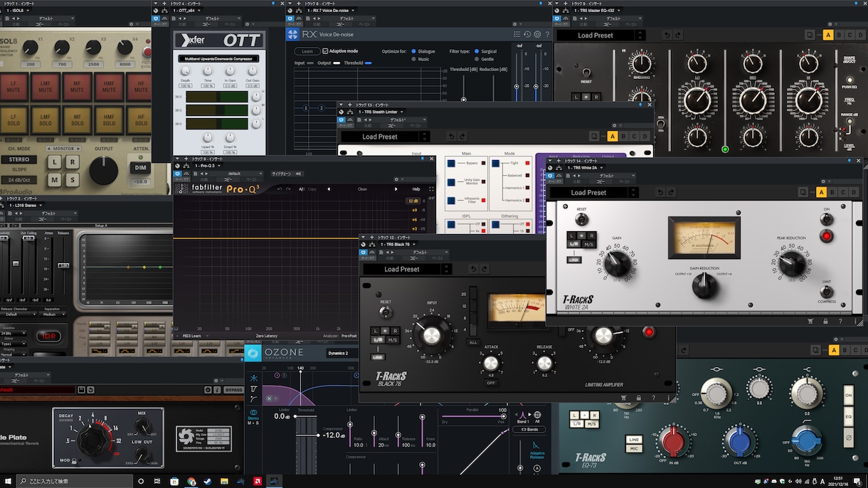The width and height of the screenshot is (868, 488).
Task: Click redo arrow in TR5 Black 76
Action: pos(485,269)
